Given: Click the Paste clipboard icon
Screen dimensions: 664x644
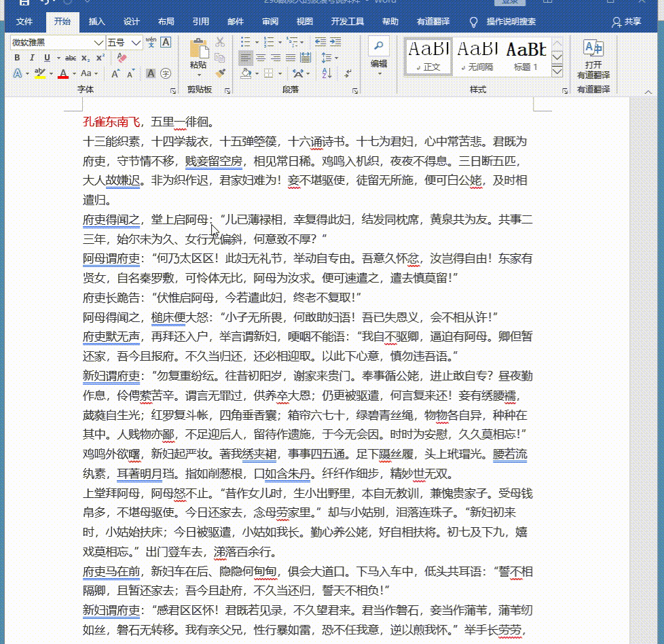Looking at the screenshot, I should (199, 49).
